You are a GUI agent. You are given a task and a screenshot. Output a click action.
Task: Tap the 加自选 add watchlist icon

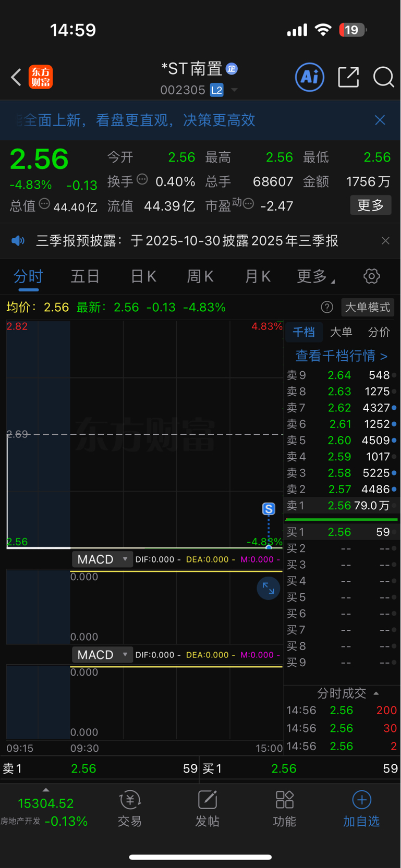(361, 809)
